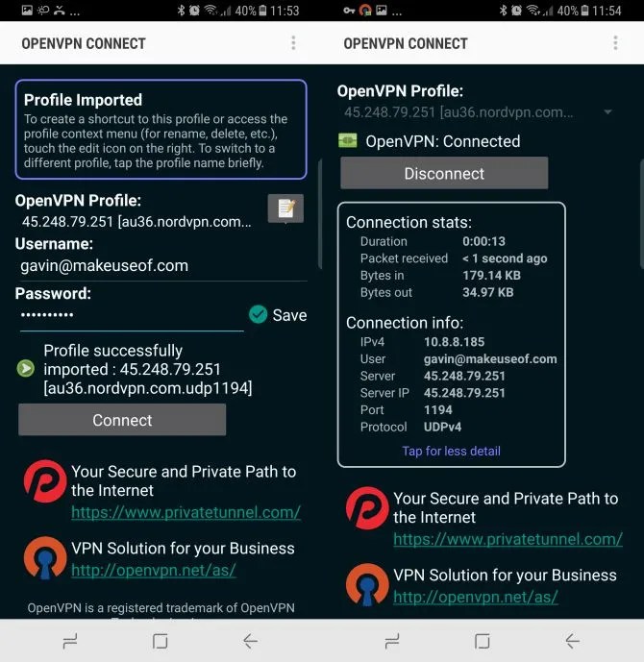Open the overflow menu on the left screen

coord(293,43)
